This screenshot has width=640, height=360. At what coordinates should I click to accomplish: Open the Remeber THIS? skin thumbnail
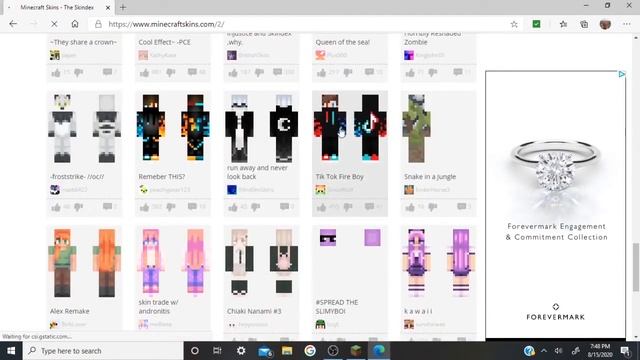pos(173,128)
